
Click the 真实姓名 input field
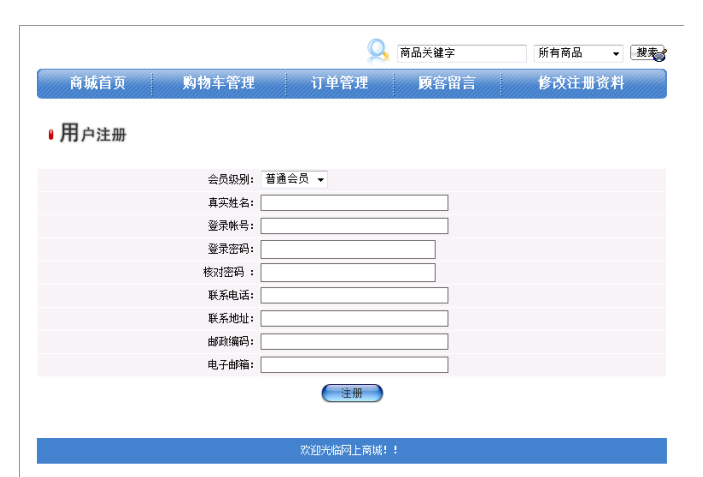pos(354,203)
